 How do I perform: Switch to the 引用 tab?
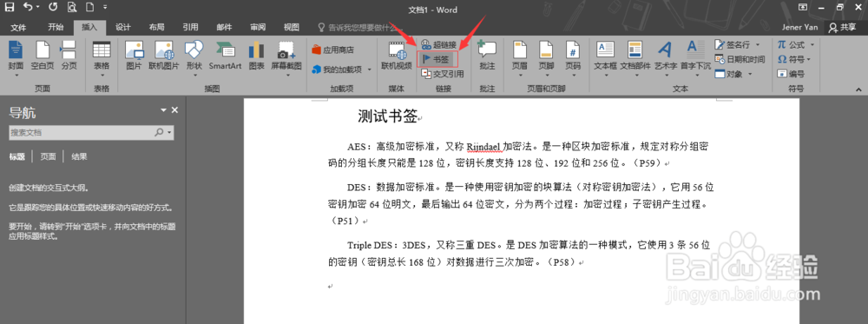(190, 27)
